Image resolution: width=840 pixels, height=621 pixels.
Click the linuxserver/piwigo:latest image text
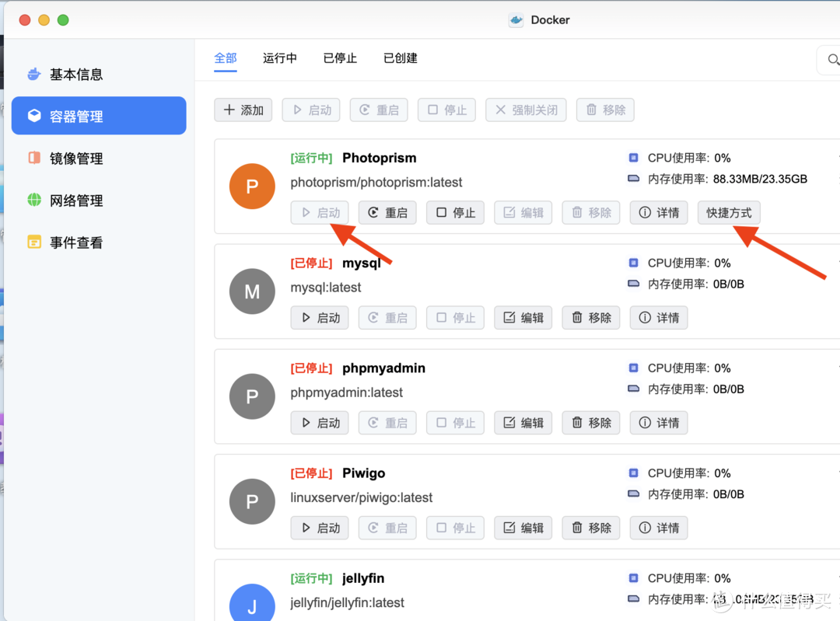(x=361, y=497)
